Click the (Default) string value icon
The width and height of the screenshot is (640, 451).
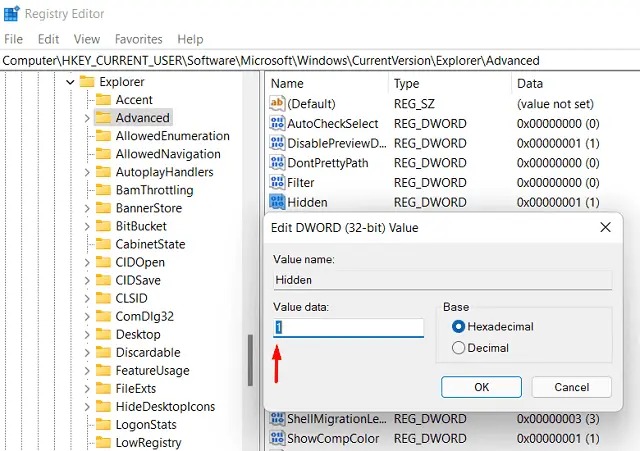[x=277, y=104]
